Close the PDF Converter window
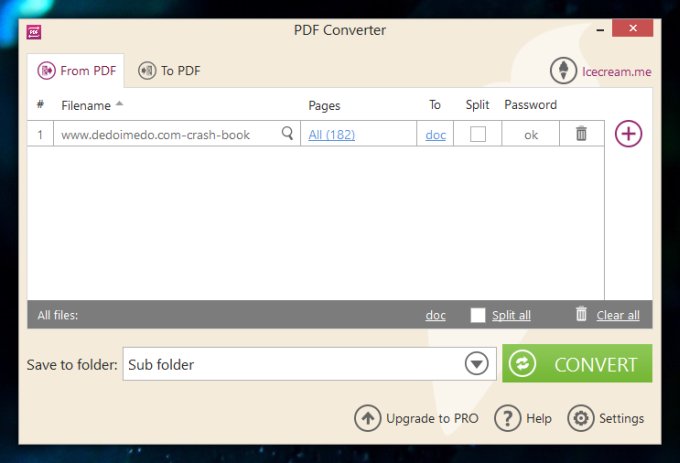The width and height of the screenshot is (680, 463). point(633,28)
